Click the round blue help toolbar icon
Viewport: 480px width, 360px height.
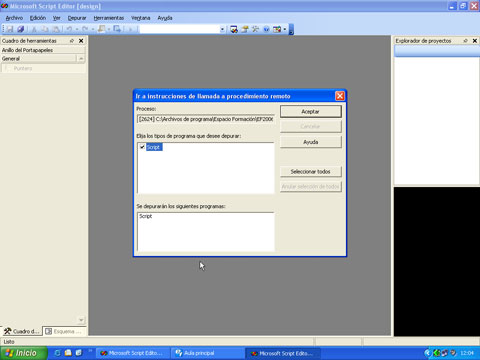tap(266, 29)
